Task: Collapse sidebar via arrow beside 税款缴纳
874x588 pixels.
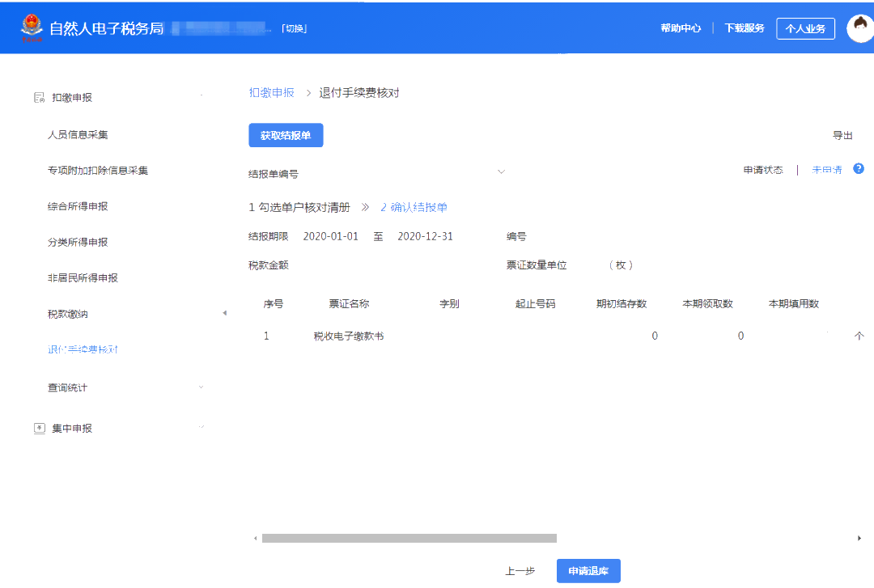Action: click(x=224, y=311)
